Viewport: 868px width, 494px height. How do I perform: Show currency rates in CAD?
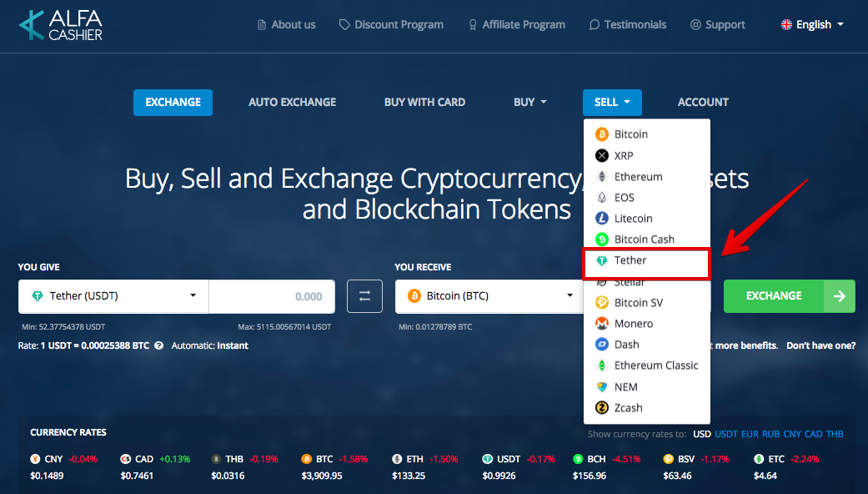[x=813, y=434]
